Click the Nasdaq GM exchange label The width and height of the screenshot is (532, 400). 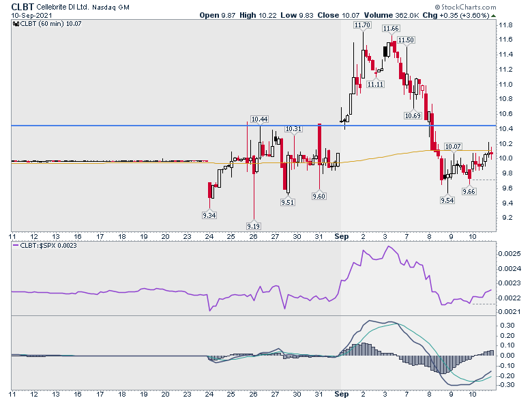point(110,7)
